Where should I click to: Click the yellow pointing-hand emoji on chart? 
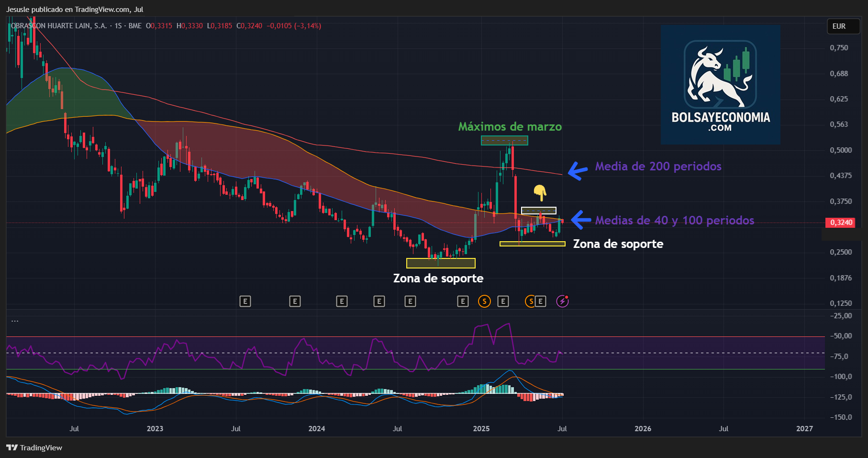(x=540, y=192)
